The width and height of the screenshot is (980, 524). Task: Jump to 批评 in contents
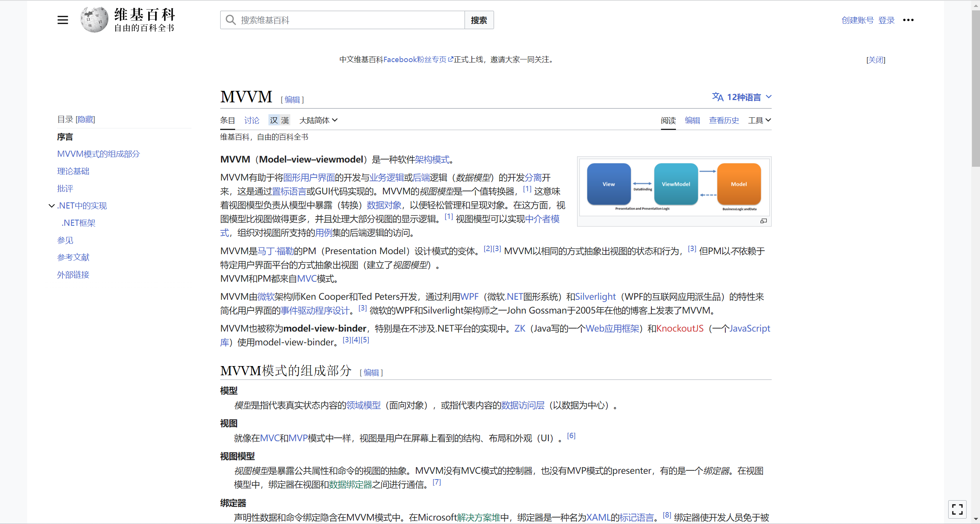coord(65,189)
